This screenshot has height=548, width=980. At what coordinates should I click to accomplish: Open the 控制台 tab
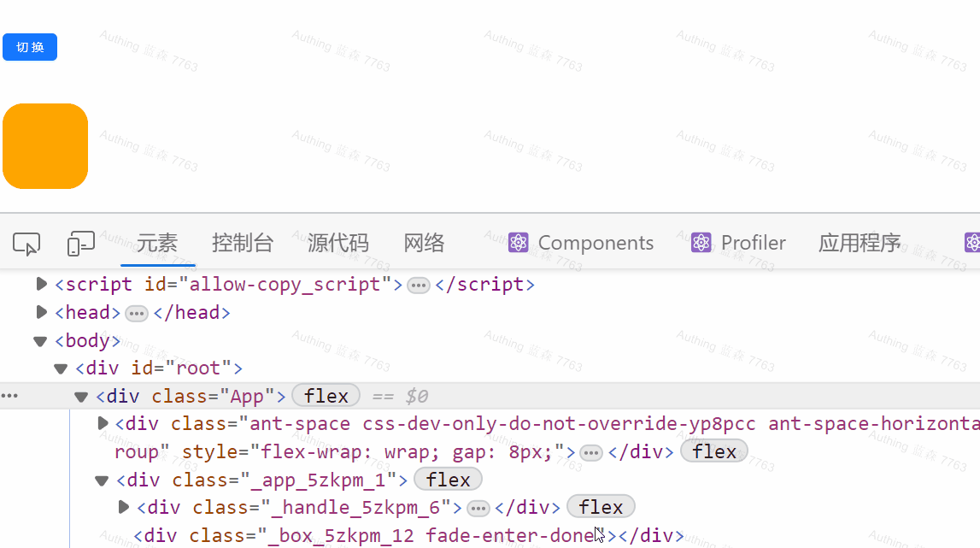click(x=243, y=243)
